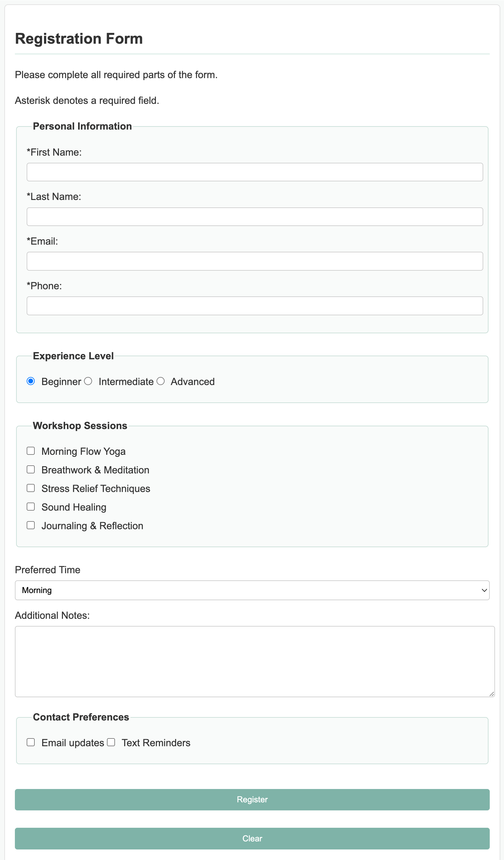Select the Beginner experience radio button
The height and width of the screenshot is (860, 504).
pos(31,381)
